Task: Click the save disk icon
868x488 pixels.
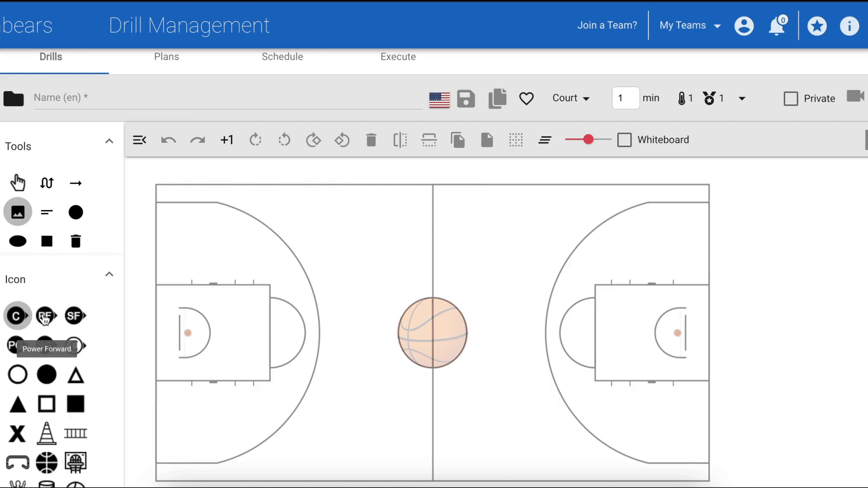Action: coord(466,99)
